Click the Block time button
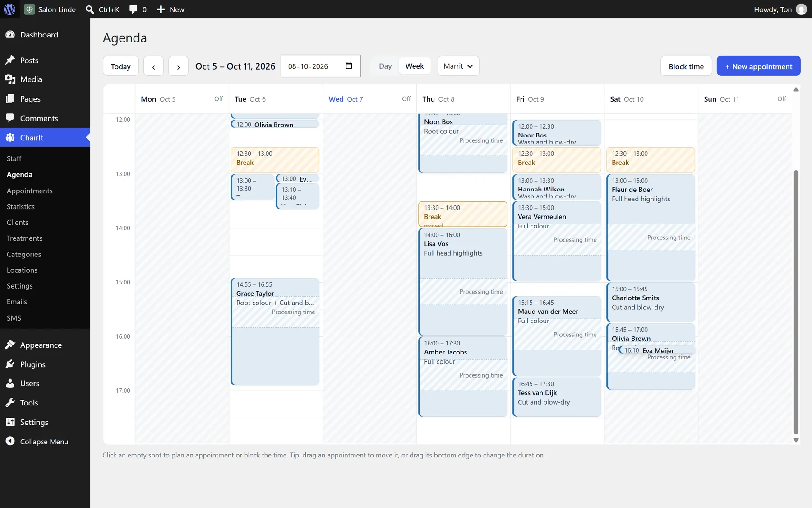This screenshot has height=508, width=812. pos(686,66)
